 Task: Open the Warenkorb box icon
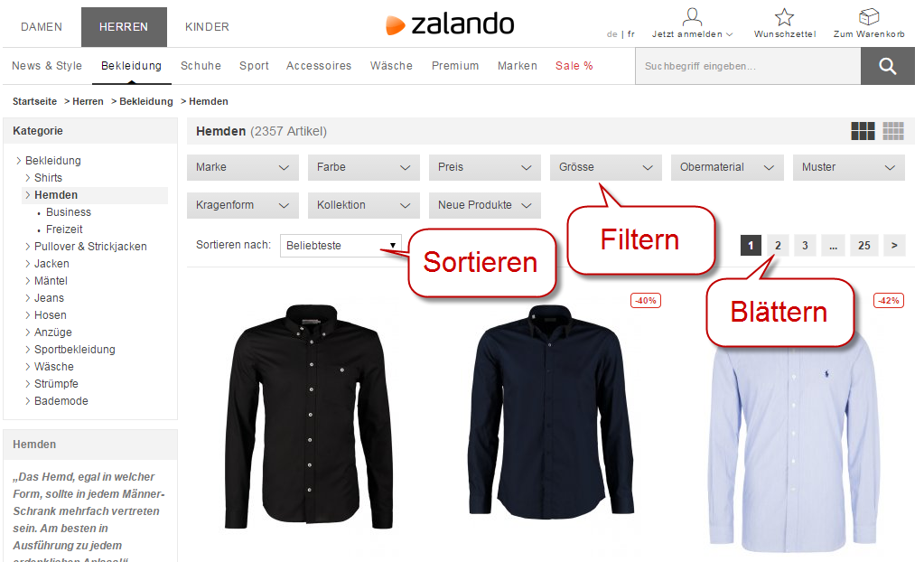click(x=869, y=16)
